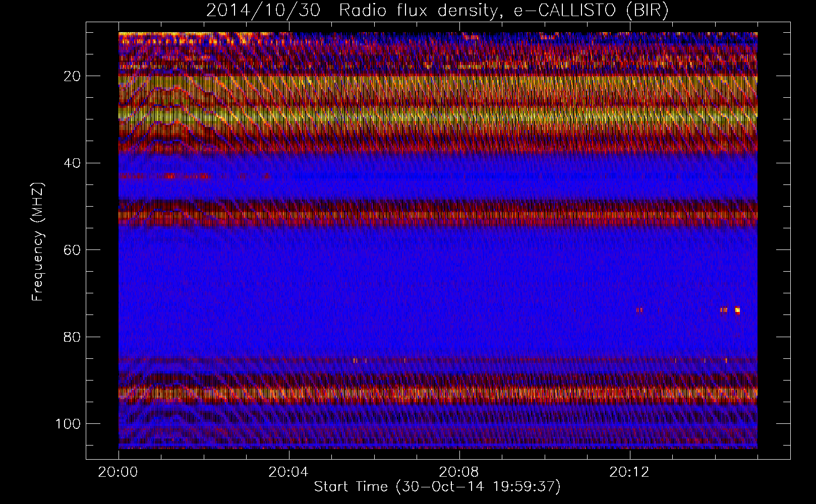Click the '40' frequency tick label
Viewport: 816px width, 504px height.
(73, 163)
